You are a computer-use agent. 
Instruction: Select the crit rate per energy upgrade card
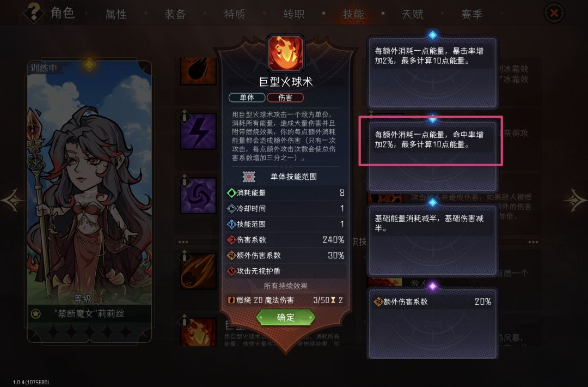pos(432,72)
